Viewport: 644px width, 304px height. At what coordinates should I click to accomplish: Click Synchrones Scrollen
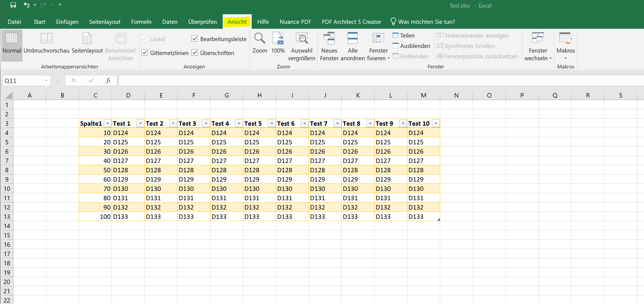click(x=466, y=46)
